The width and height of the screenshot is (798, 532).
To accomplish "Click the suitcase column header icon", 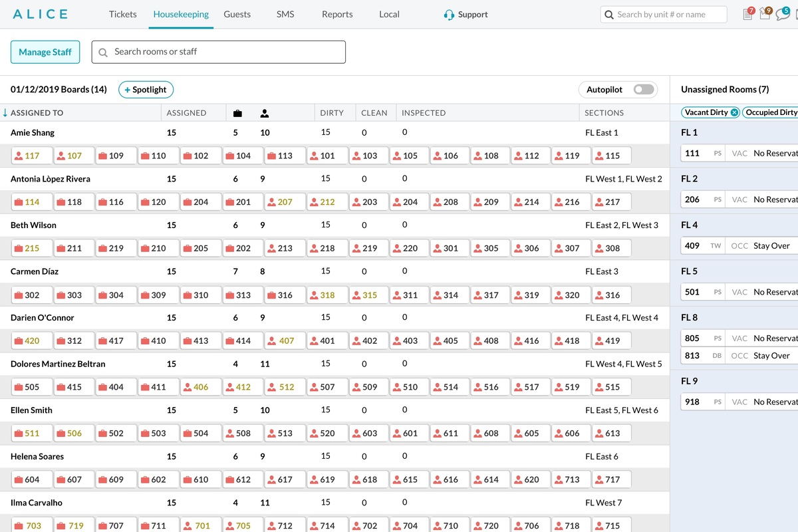I will (237, 113).
